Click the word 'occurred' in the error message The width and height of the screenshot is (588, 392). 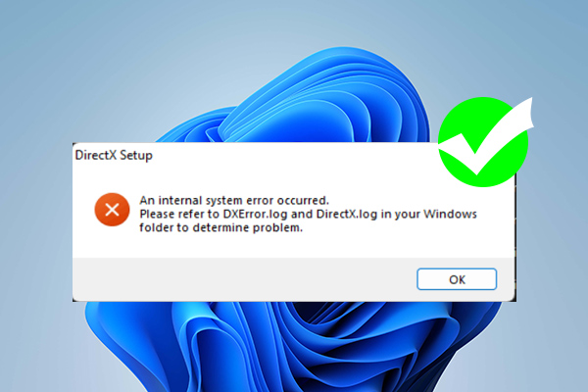tap(302, 200)
